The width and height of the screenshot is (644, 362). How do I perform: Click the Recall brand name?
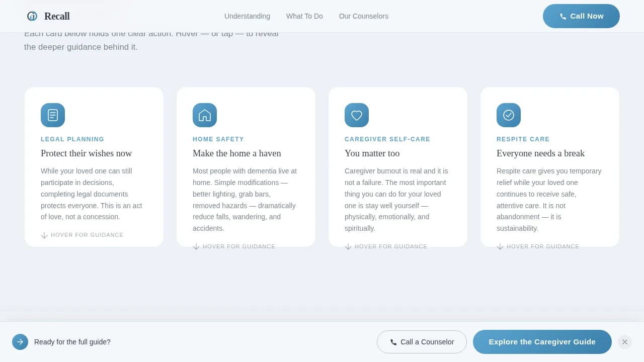[x=57, y=16]
